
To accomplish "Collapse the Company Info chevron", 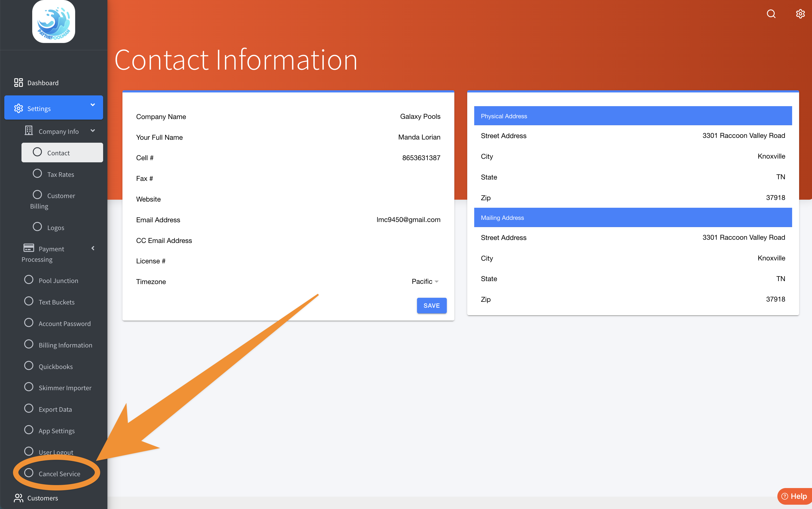I will (93, 131).
